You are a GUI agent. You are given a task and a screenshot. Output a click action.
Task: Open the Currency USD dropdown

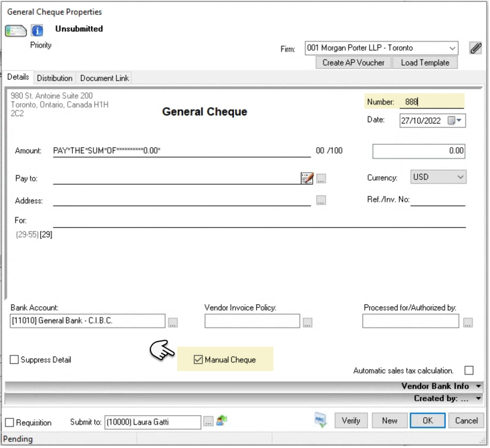(461, 177)
